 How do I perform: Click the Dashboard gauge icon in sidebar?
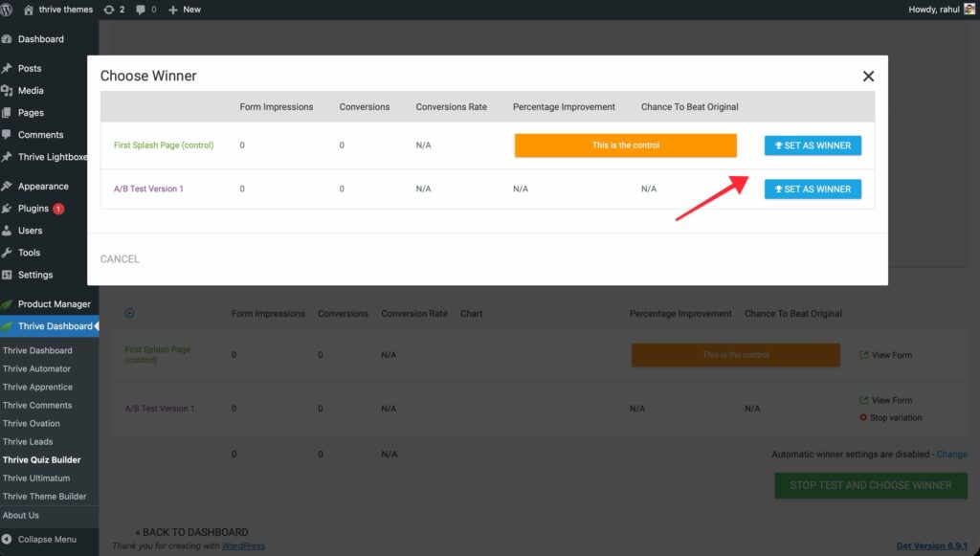pyautogui.click(x=8, y=39)
